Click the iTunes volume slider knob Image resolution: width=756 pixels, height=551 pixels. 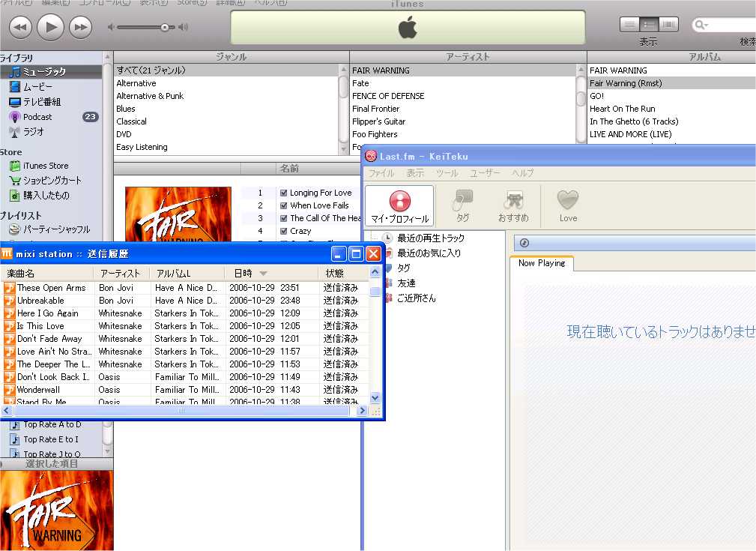(165, 28)
